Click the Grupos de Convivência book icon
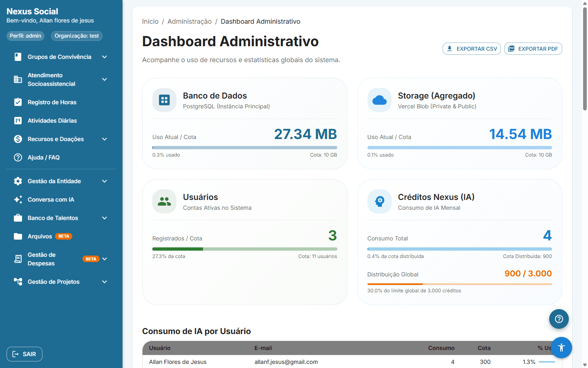 tap(18, 57)
